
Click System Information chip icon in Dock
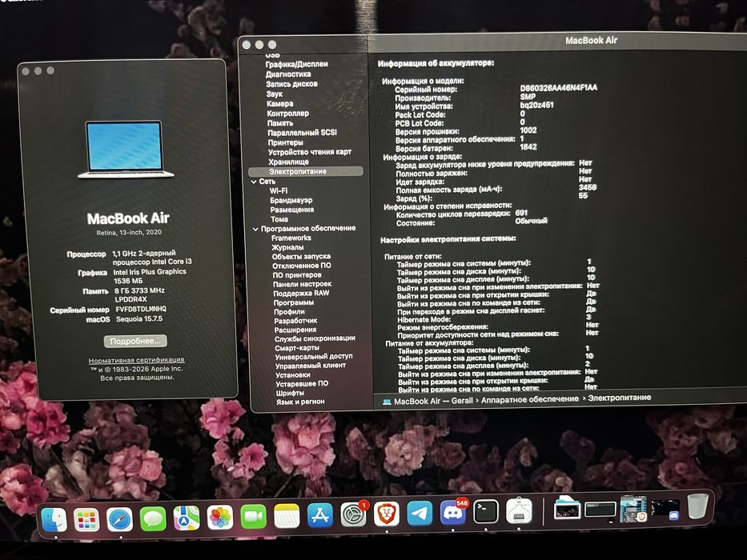pyautogui.click(x=519, y=511)
